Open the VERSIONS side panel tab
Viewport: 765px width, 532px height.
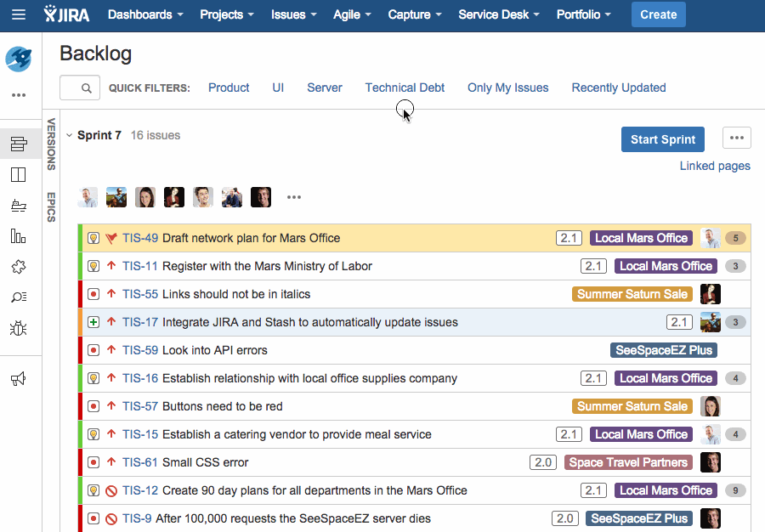click(x=51, y=144)
